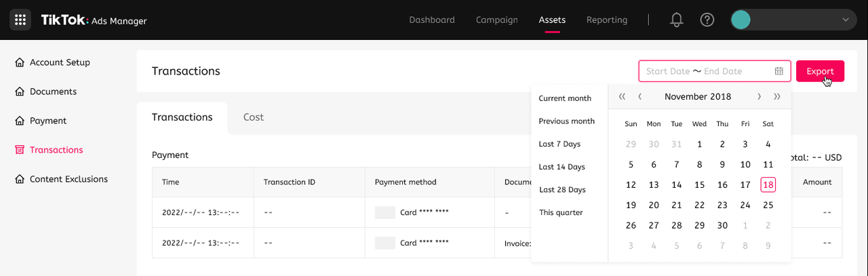Select November 18 in the calendar
This screenshot has width=868, height=276.
[x=768, y=184]
